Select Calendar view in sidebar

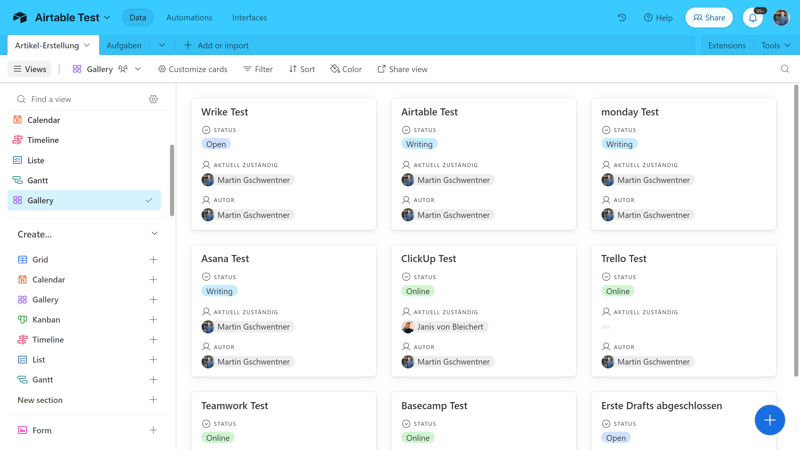coord(84,120)
